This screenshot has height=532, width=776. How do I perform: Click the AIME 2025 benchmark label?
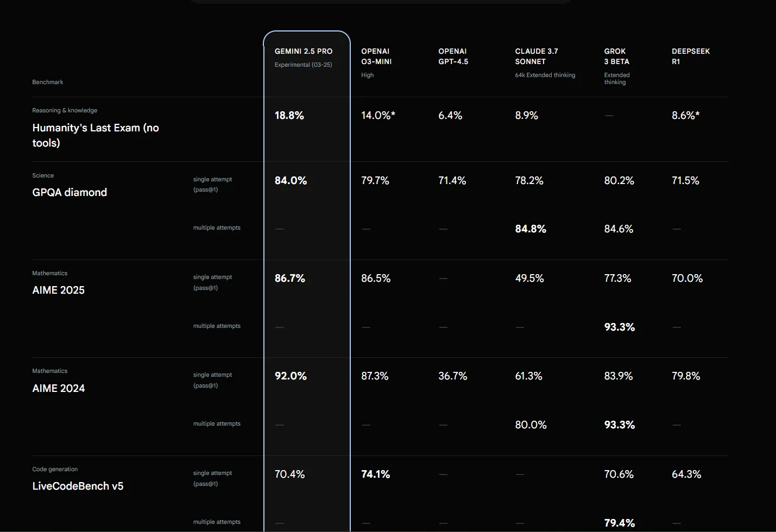tap(58, 290)
